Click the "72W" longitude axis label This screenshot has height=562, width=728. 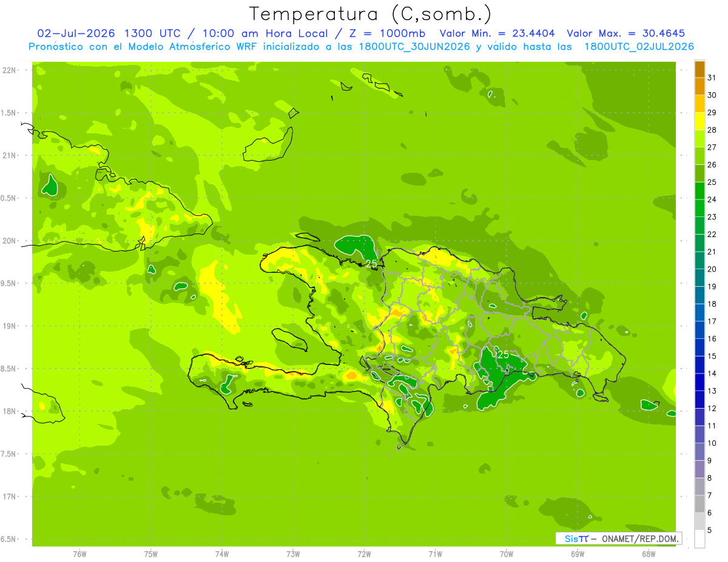pyautogui.click(x=364, y=554)
